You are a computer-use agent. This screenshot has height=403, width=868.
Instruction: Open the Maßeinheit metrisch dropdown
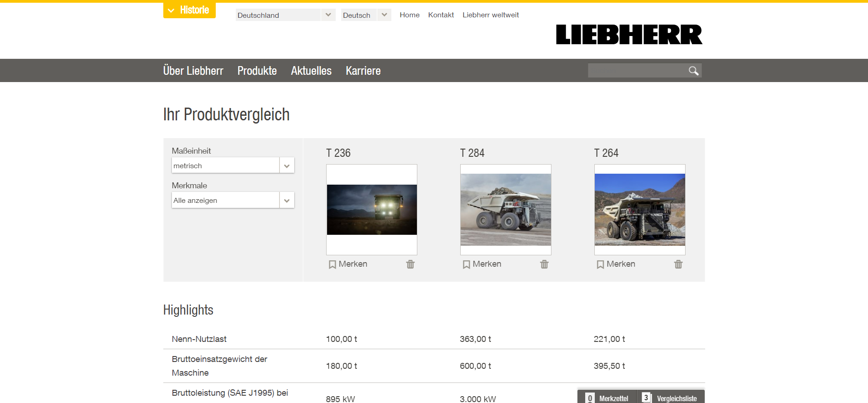[x=233, y=165]
